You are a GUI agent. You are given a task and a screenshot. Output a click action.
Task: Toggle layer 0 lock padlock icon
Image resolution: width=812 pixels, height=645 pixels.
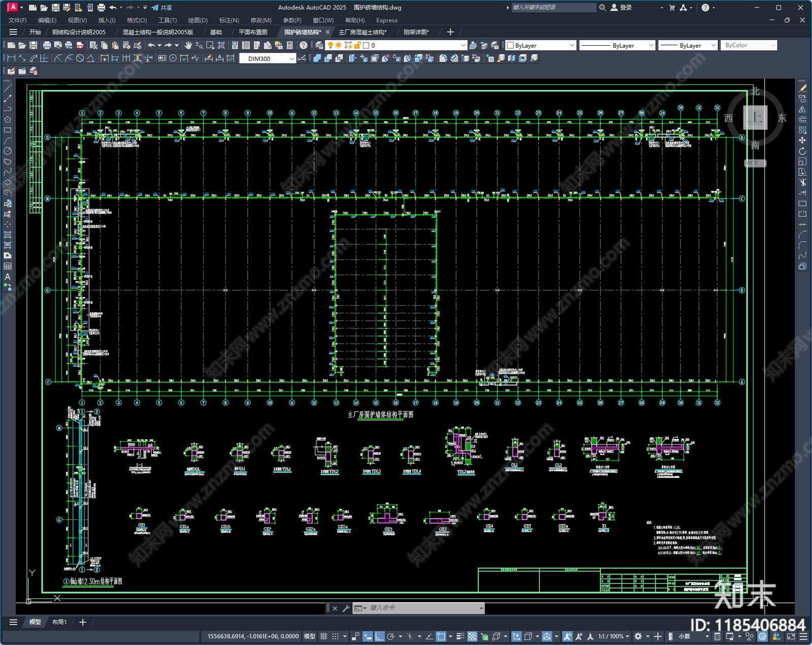point(357,45)
